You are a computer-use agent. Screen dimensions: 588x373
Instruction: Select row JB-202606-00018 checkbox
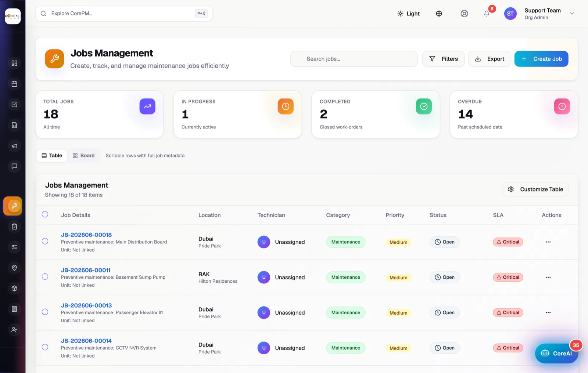(45, 241)
